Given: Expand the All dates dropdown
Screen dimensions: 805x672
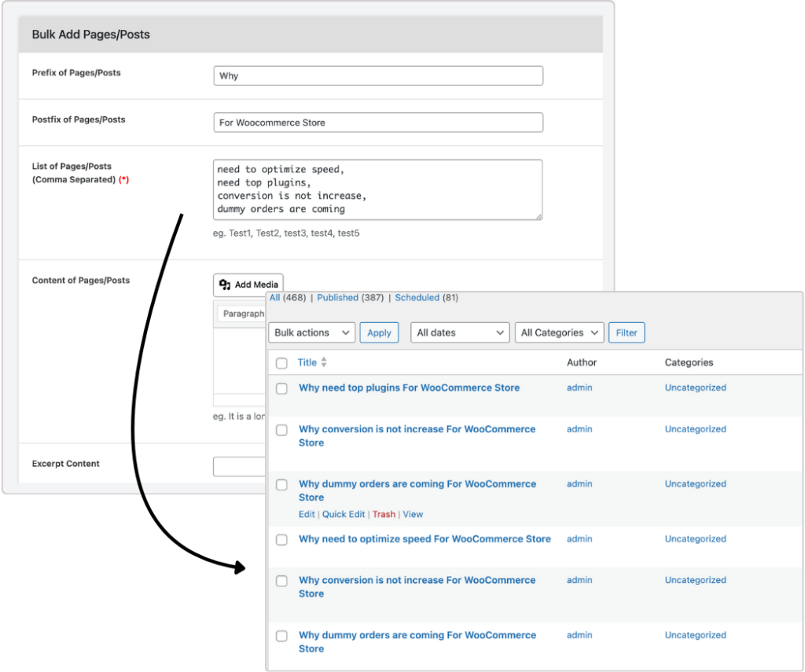Looking at the screenshot, I should point(460,332).
